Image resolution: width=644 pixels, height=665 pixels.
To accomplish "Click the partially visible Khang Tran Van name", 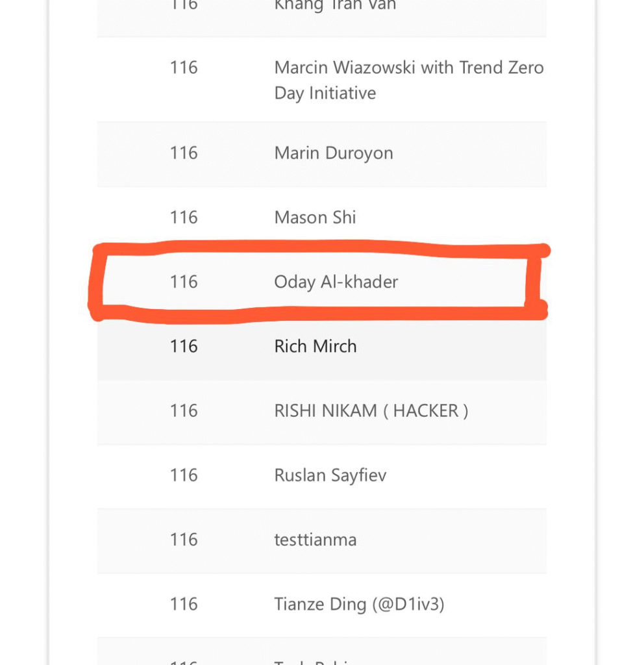I will (335, 6).
